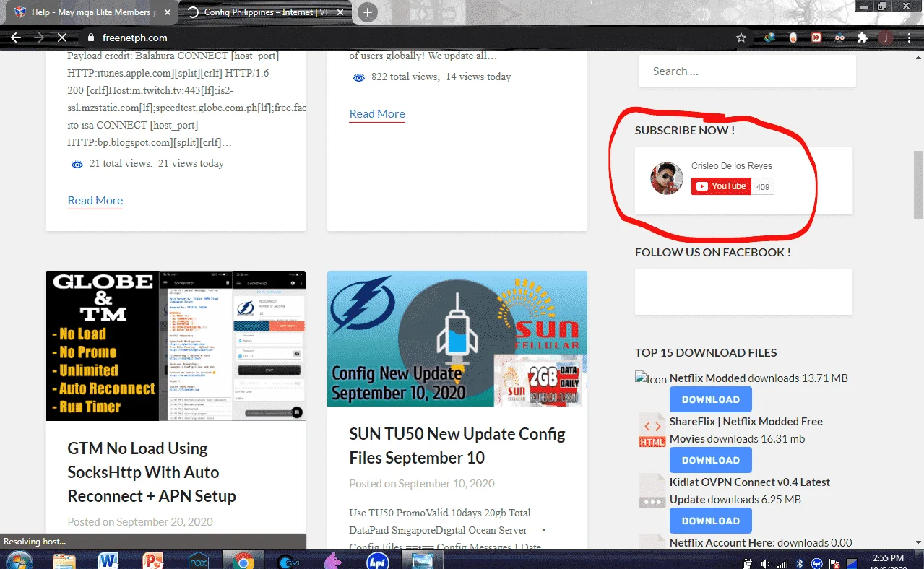Subscribe with the red YouTube button
This screenshot has width=924, height=569.
click(721, 186)
